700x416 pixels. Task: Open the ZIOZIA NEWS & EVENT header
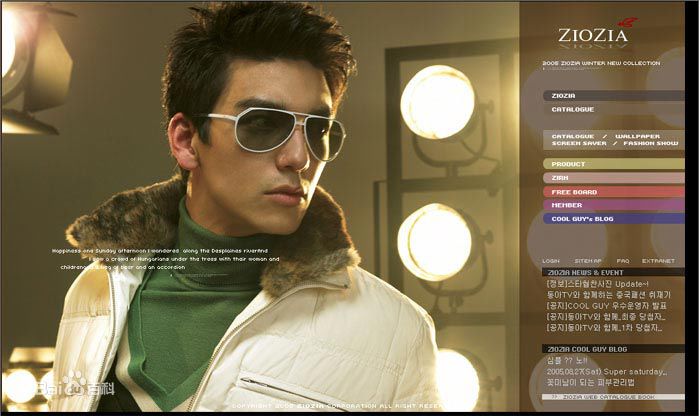click(x=585, y=272)
